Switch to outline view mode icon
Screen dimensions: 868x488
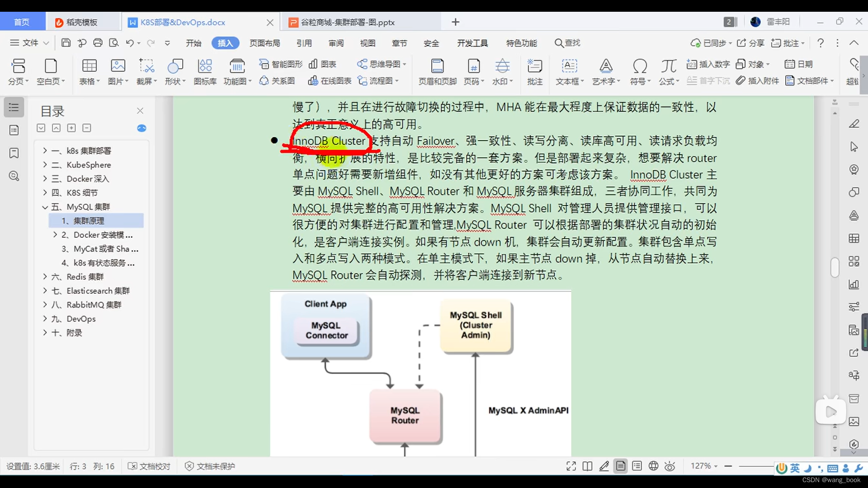(637, 466)
